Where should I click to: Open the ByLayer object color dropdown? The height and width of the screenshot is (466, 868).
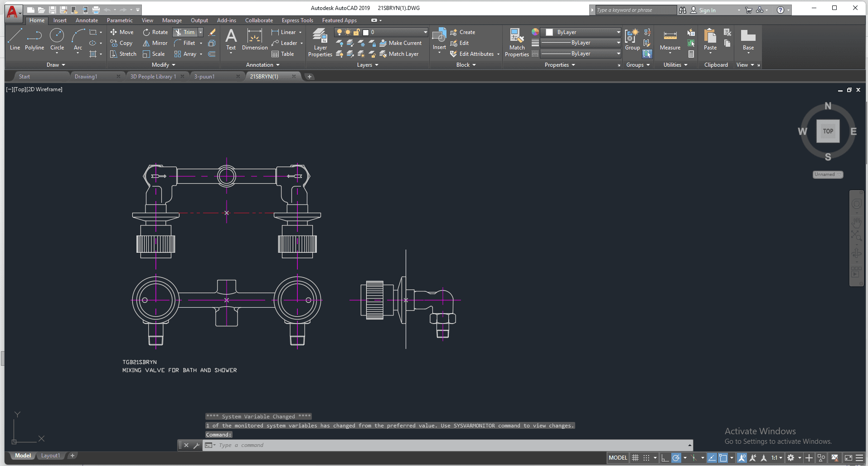pos(582,32)
